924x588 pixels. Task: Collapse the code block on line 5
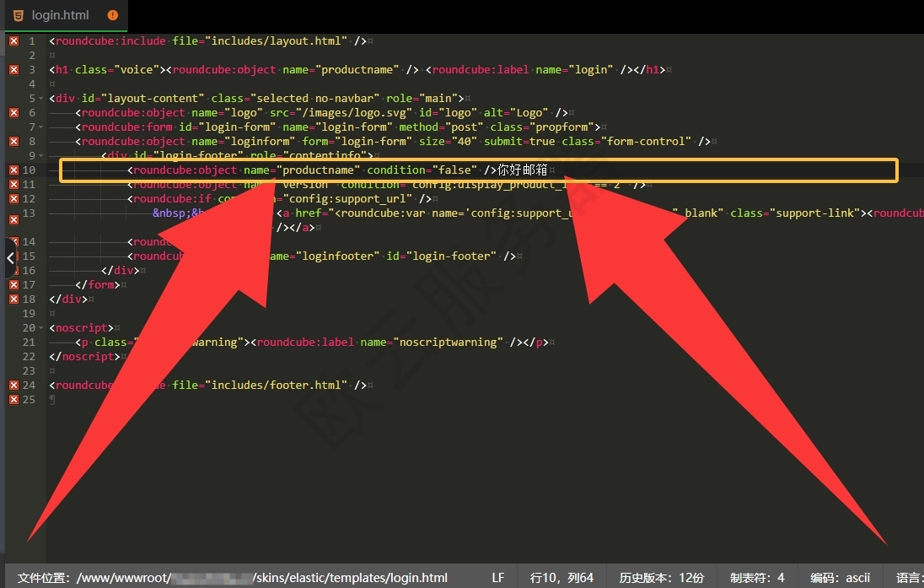click(40, 98)
